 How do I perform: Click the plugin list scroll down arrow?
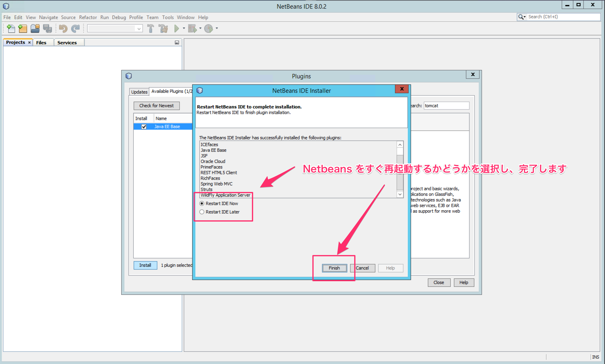click(x=400, y=194)
